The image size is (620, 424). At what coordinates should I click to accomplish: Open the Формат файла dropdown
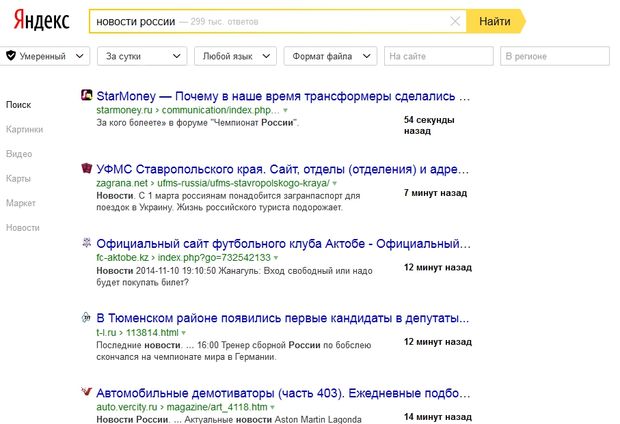pyautogui.click(x=331, y=56)
